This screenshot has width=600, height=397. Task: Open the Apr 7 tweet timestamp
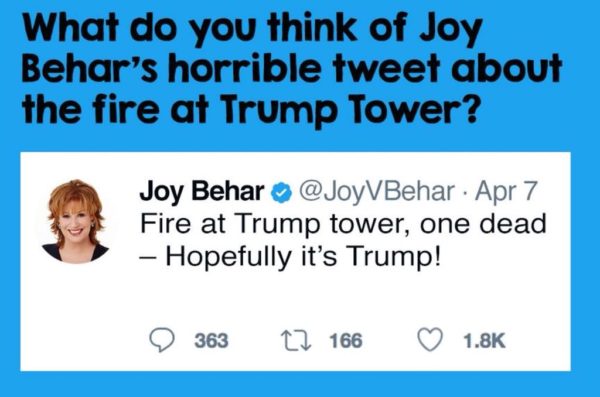point(506,192)
